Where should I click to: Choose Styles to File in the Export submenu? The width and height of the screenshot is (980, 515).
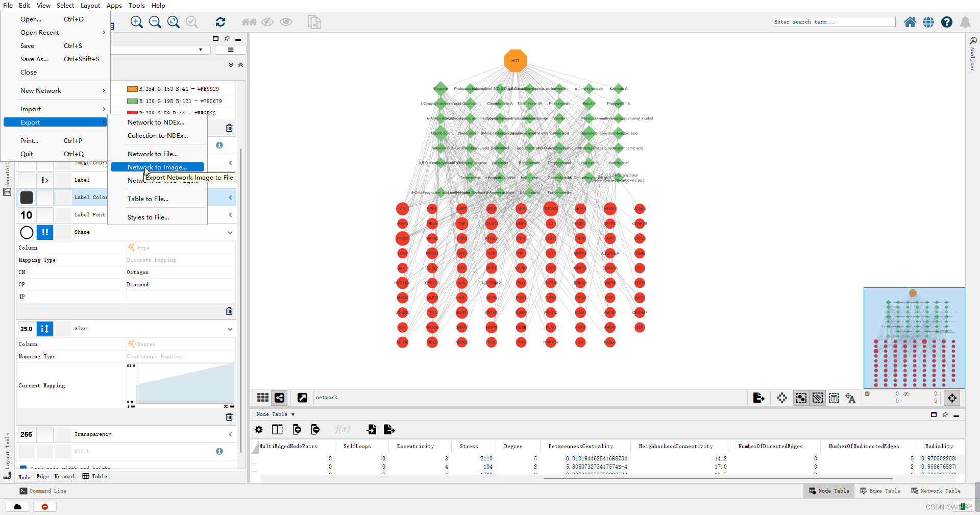(x=148, y=217)
